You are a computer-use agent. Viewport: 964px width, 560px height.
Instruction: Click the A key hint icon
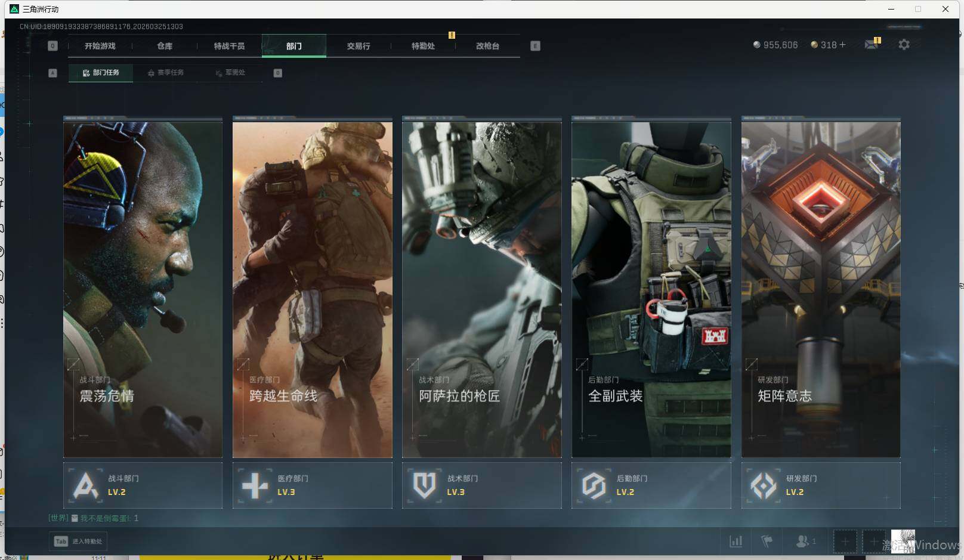pyautogui.click(x=52, y=73)
